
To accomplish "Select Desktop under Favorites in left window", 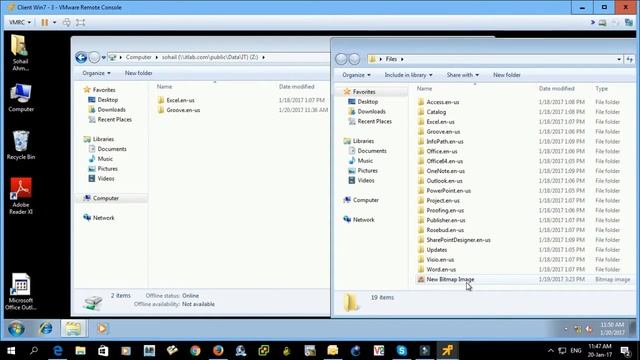I will tap(107, 100).
